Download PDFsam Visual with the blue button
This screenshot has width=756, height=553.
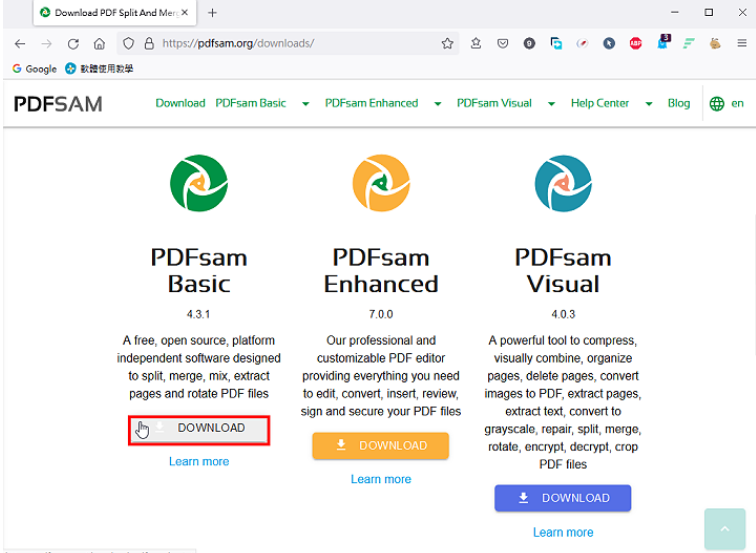[x=563, y=498]
